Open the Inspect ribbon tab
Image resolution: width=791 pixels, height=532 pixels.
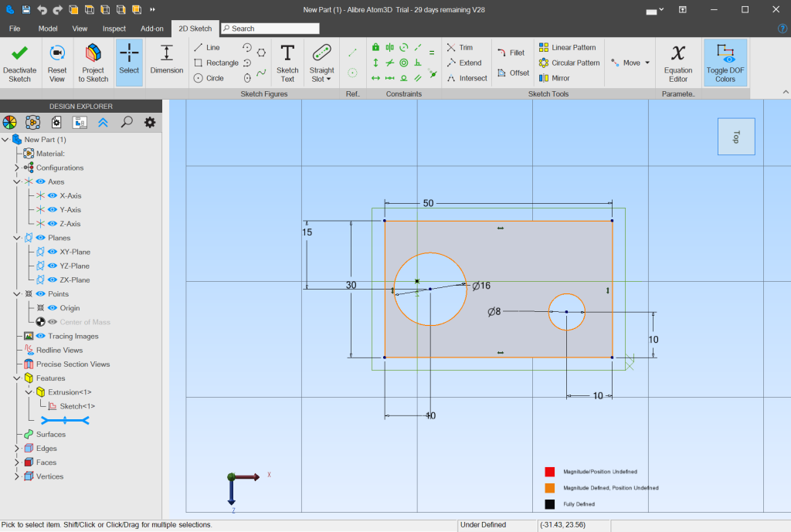coord(114,29)
